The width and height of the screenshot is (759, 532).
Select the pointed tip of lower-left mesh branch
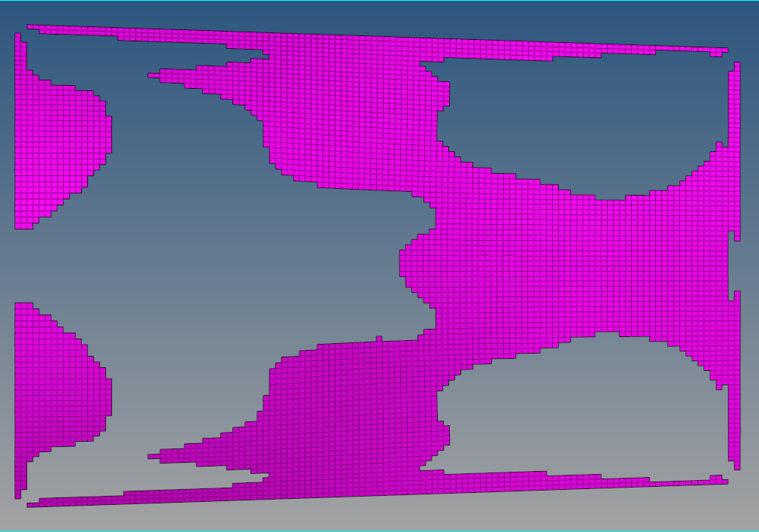click(153, 456)
